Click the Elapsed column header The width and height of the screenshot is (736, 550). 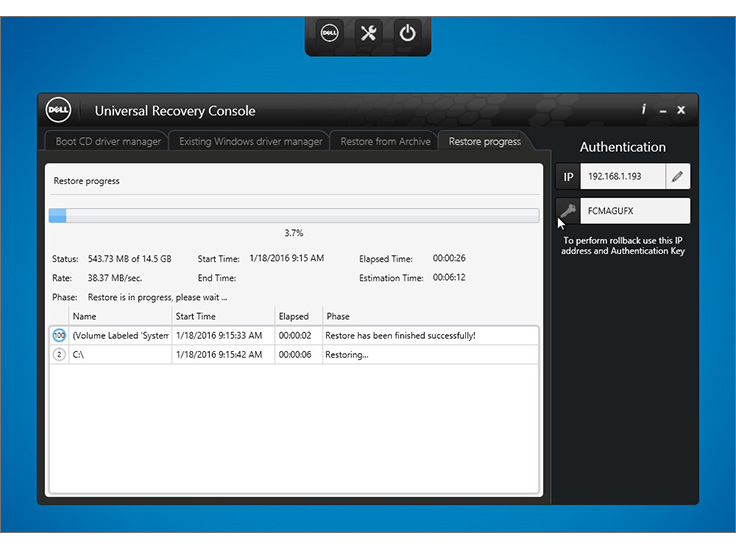click(x=299, y=316)
